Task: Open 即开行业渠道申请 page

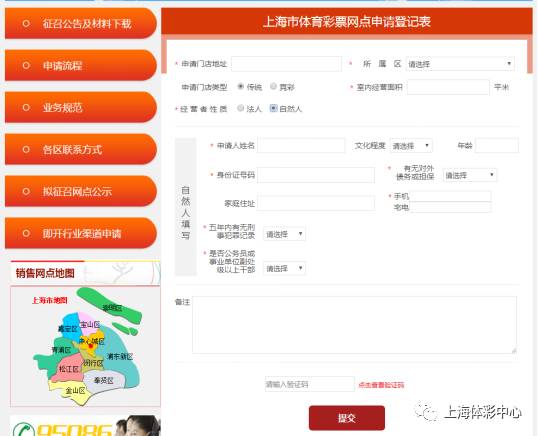Action: coord(81,233)
